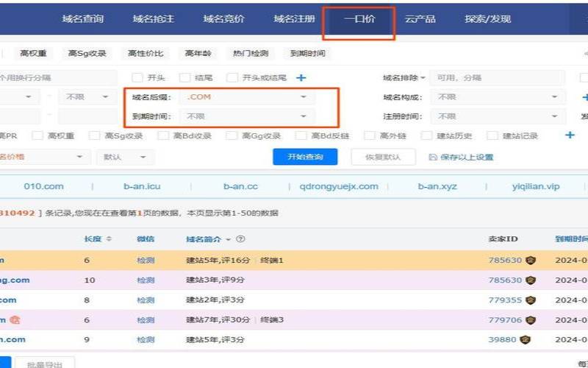Screen dimensions: 588x368
Task: Open the 域名后缀 .COM dropdown
Action: [x=247, y=97]
